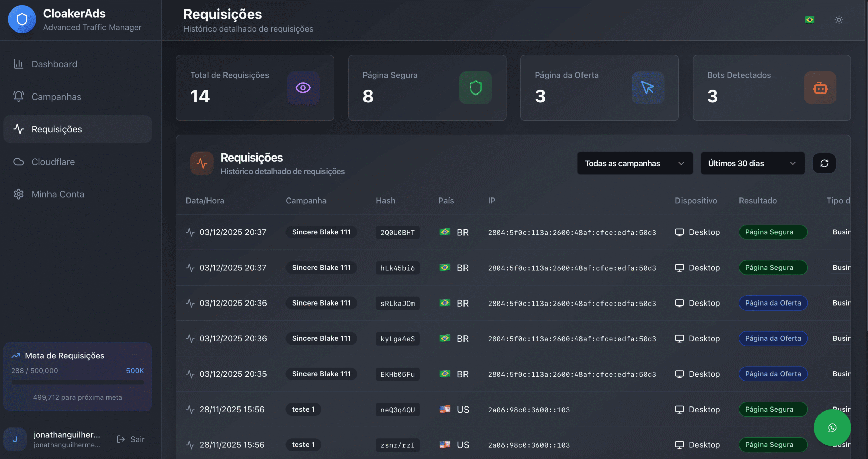This screenshot has height=459, width=868.
Task: Open the Últimos 30 dias dropdown
Action: click(752, 163)
